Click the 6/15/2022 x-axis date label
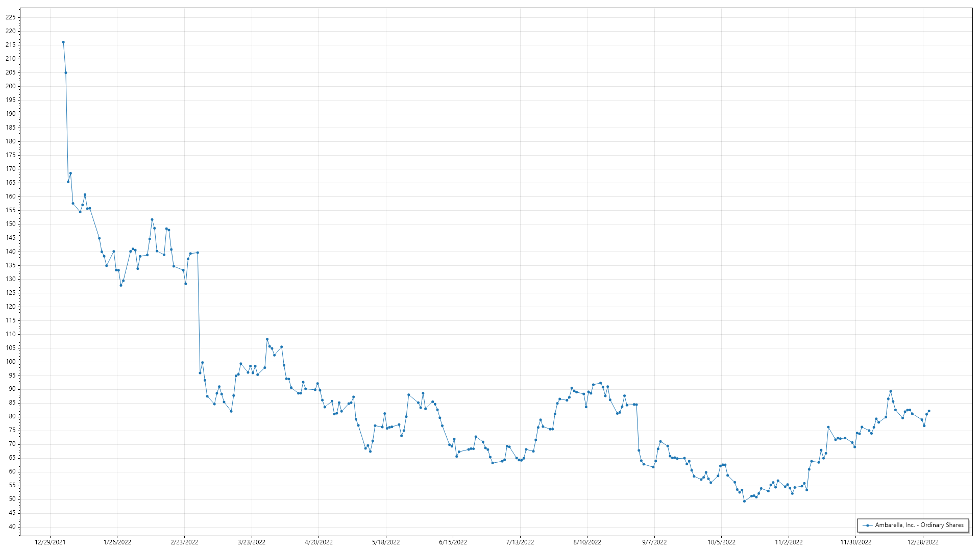This screenshot has height=551, width=980. [x=453, y=542]
